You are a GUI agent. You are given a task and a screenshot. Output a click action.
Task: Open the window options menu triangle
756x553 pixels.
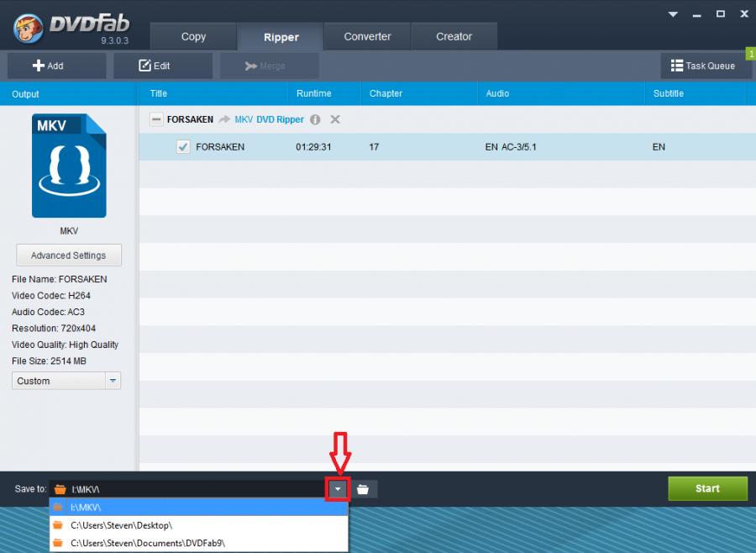pyautogui.click(x=673, y=14)
